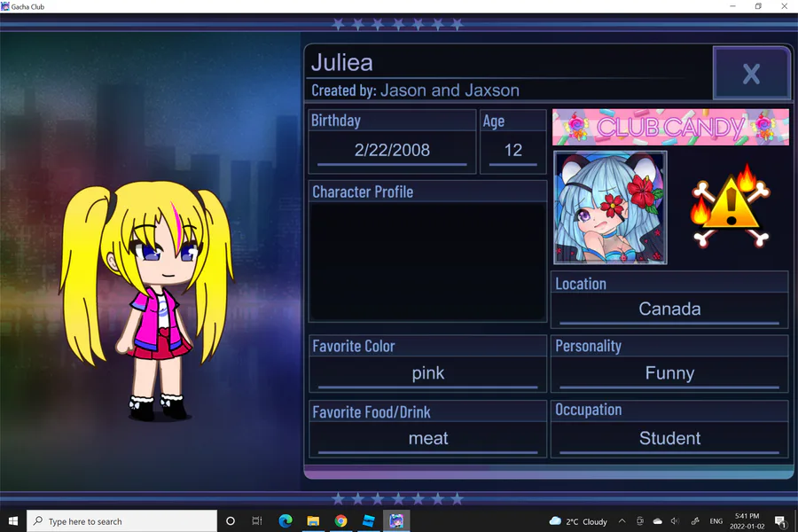Click the 'Occupation' label
The width and height of the screenshot is (798, 532).
point(589,410)
